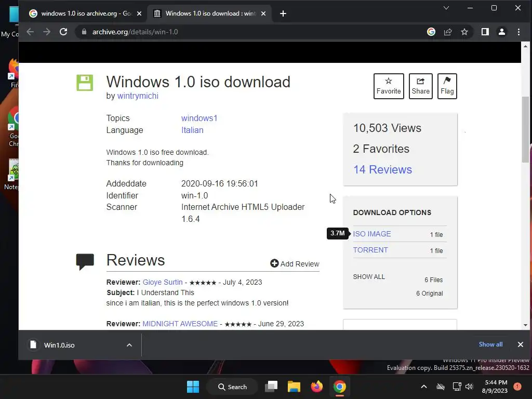This screenshot has height=399, width=532.
Task: Close the downloads bar
Action: (520, 345)
